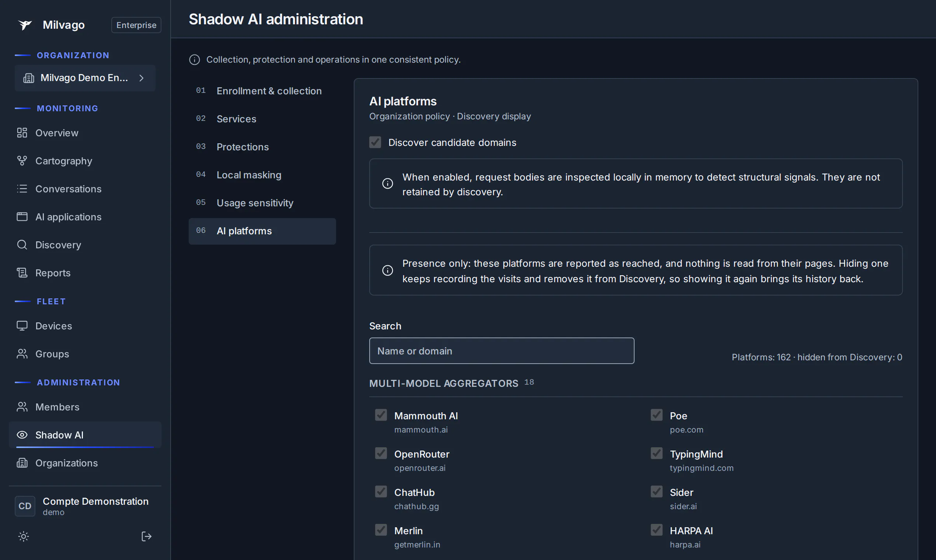This screenshot has width=936, height=560.
Task: Go to Devices under Fleet
Action: [85, 326]
